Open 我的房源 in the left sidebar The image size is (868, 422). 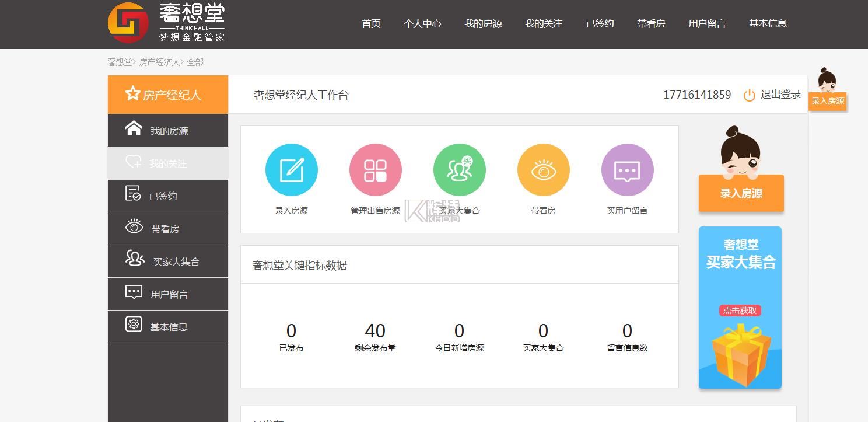coord(169,131)
